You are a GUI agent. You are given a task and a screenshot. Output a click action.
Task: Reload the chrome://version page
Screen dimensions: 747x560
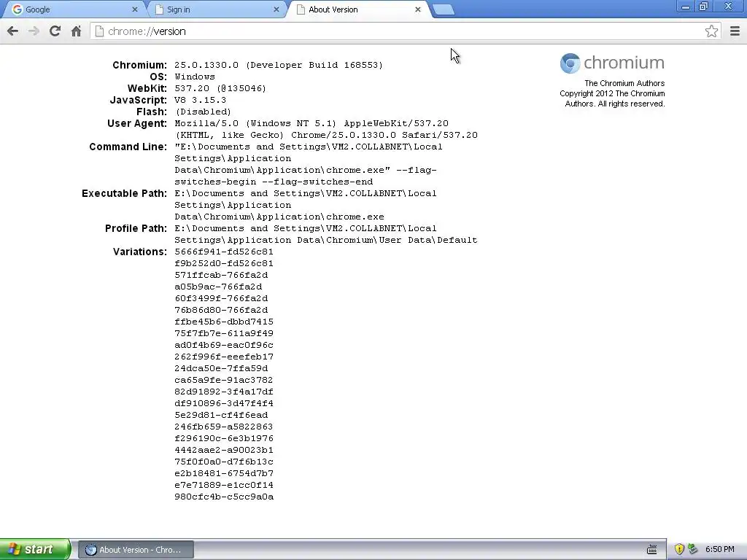(x=55, y=31)
